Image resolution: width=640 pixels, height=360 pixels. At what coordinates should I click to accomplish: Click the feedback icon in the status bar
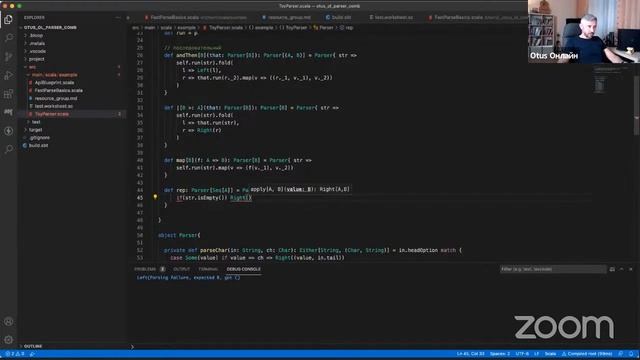pyautogui.click(x=620, y=354)
